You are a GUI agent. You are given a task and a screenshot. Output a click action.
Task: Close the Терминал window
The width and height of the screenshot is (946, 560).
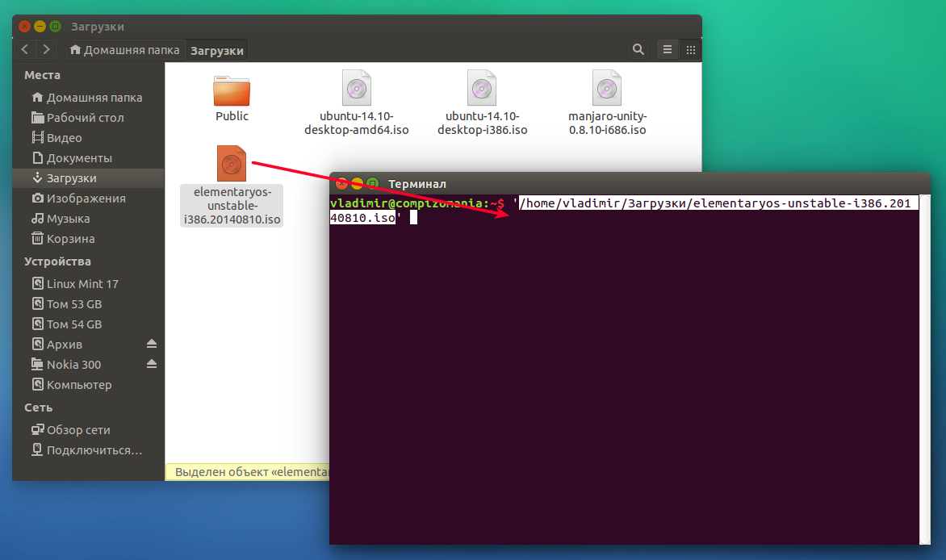341,183
